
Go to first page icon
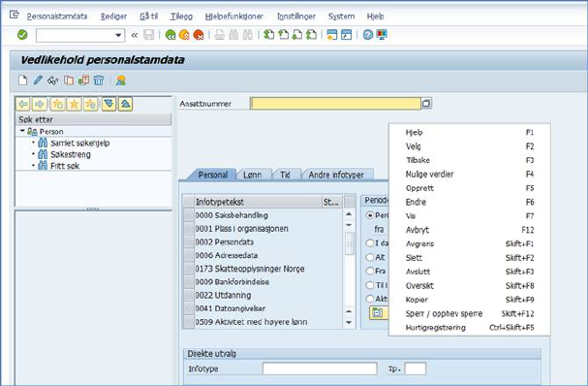point(268,35)
